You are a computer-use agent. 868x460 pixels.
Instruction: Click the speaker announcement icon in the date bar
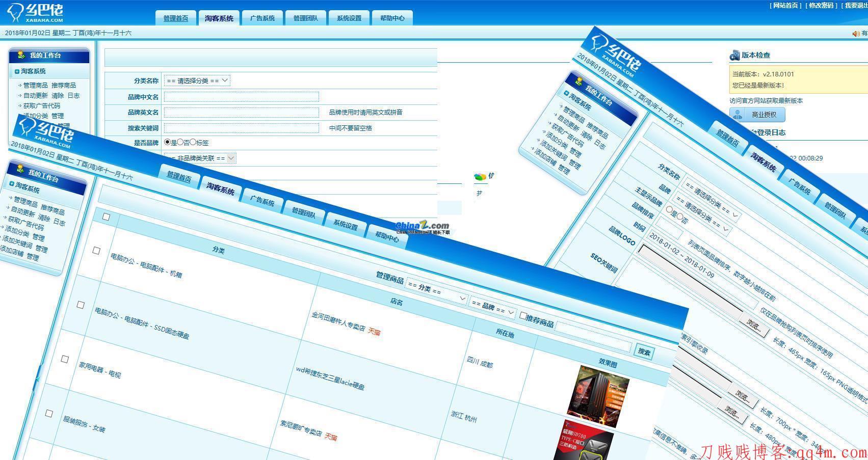(x=856, y=34)
